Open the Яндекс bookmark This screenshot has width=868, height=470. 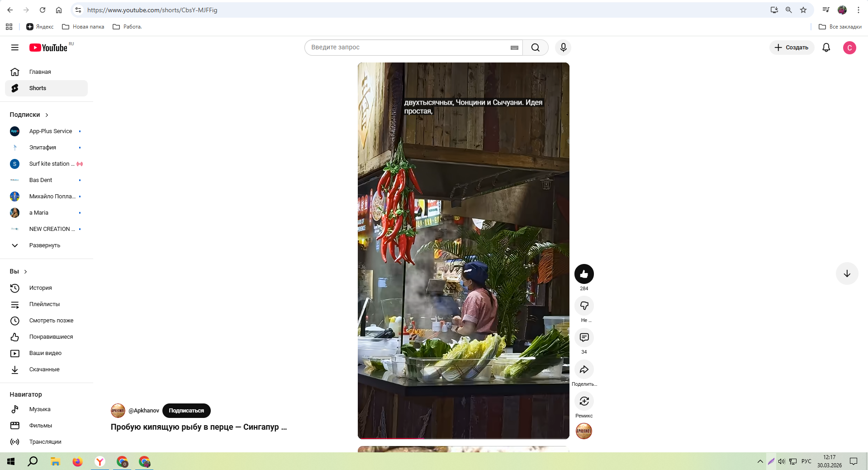pos(40,27)
